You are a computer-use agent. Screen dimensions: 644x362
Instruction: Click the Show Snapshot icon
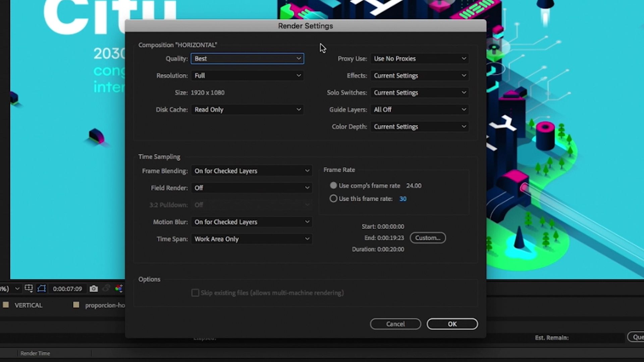(106, 288)
